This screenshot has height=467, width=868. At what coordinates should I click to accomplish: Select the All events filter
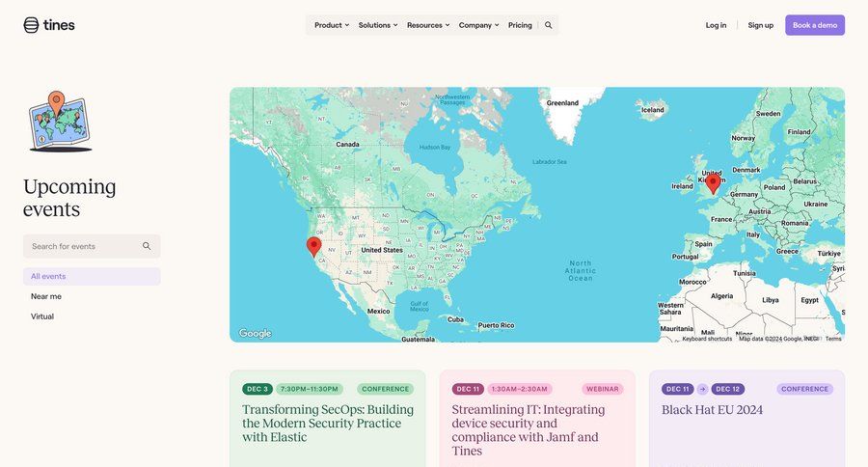[x=92, y=276]
